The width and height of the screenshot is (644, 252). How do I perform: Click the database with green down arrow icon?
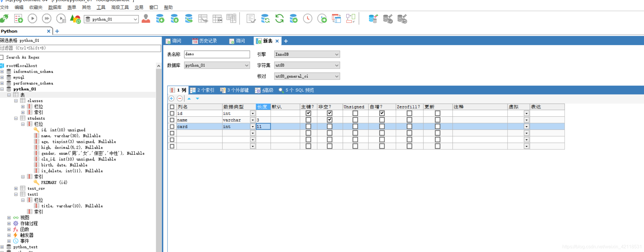160,19
